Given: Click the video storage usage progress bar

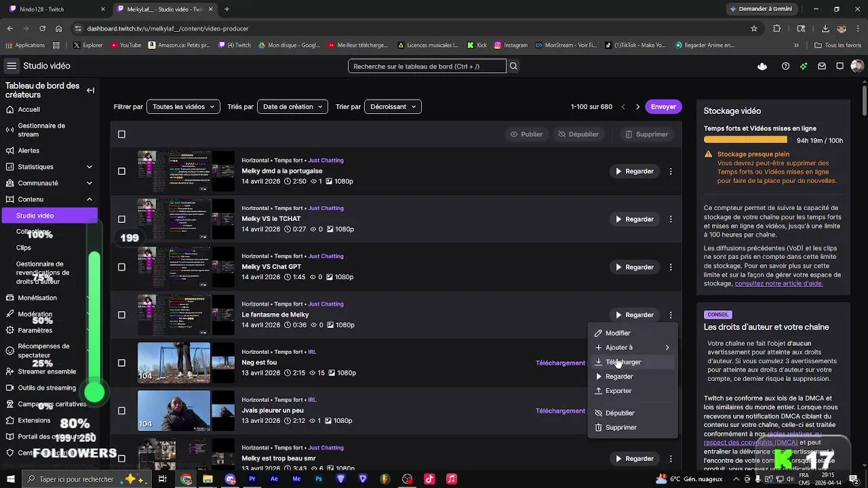Looking at the screenshot, I should 745,140.
